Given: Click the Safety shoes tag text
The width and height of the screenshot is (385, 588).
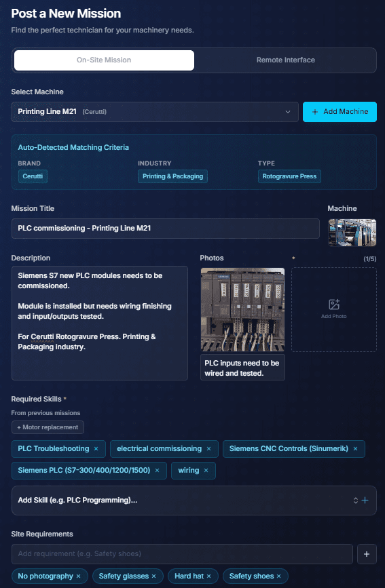Looking at the screenshot, I should [252, 576].
